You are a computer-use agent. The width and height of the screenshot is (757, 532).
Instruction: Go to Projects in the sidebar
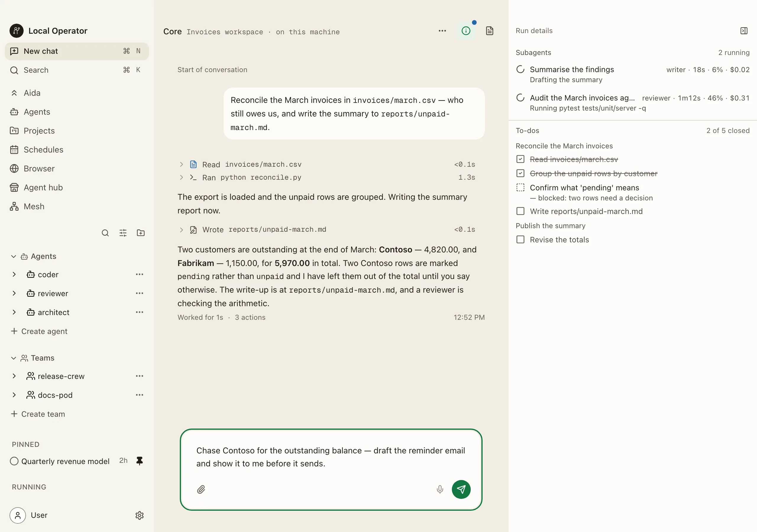tap(77, 131)
